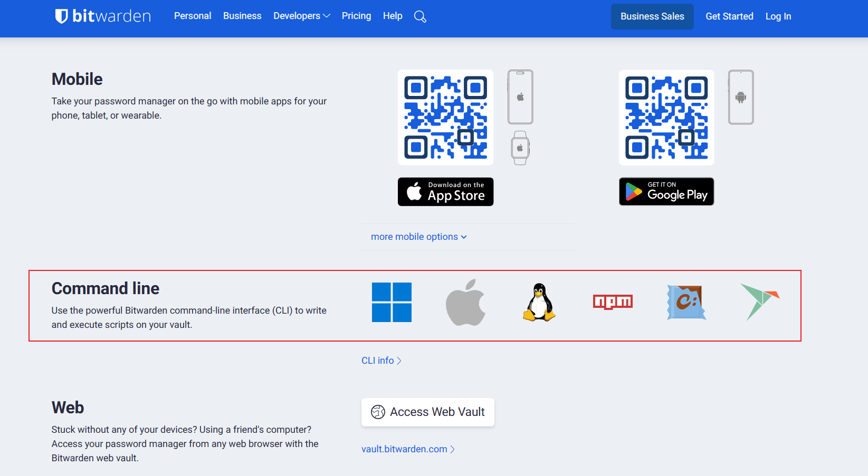Get it on Google Play badge
The height and width of the screenshot is (476, 868).
coord(666,191)
